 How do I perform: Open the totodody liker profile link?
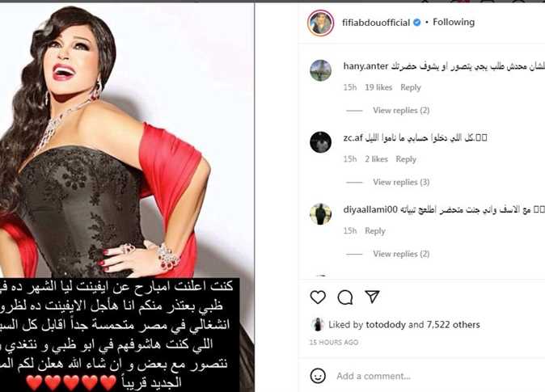(x=386, y=325)
